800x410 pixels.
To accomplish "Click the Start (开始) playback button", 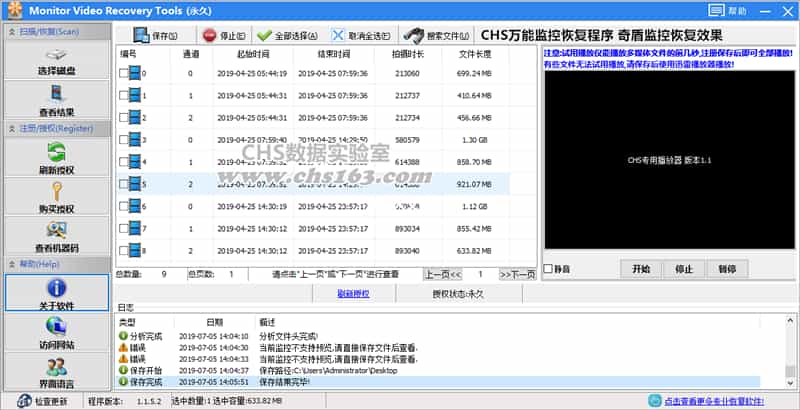I will tap(641, 269).
